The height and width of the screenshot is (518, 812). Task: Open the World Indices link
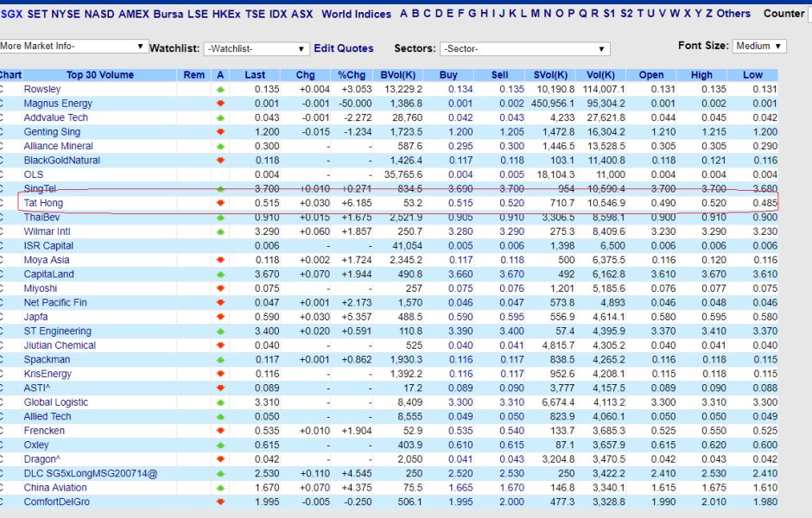tap(356, 14)
